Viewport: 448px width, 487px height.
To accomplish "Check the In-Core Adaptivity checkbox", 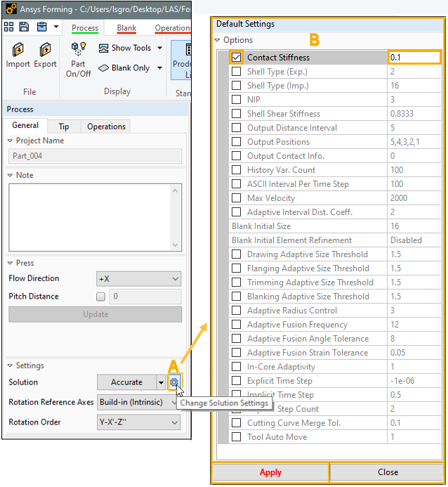I will coord(236,367).
